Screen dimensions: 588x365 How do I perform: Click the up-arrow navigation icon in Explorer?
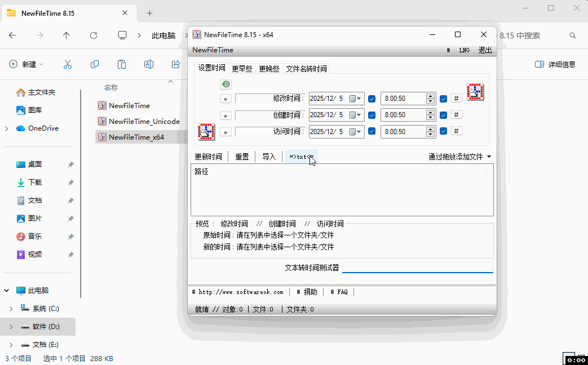click(67, 35)
